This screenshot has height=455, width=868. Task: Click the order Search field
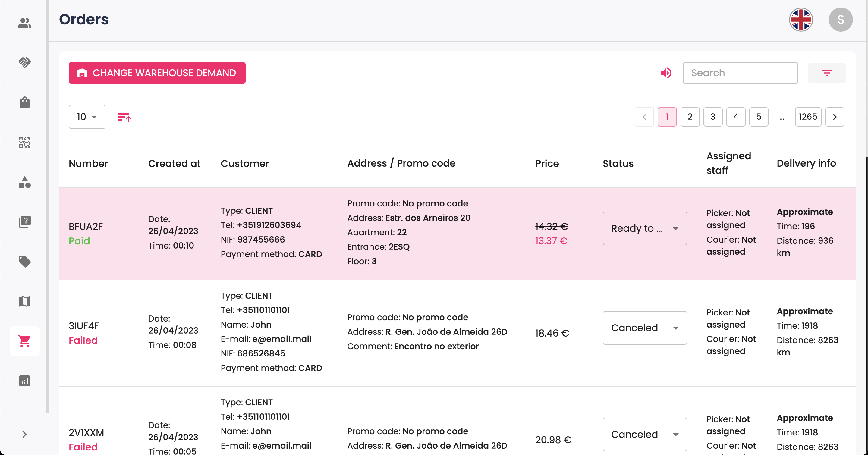pyautogui.click(x=740, y=73)
